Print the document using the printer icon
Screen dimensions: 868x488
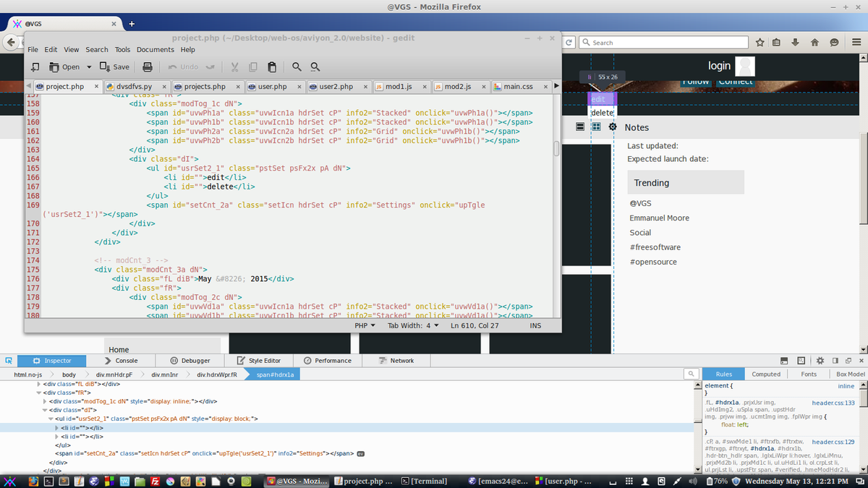148,67
